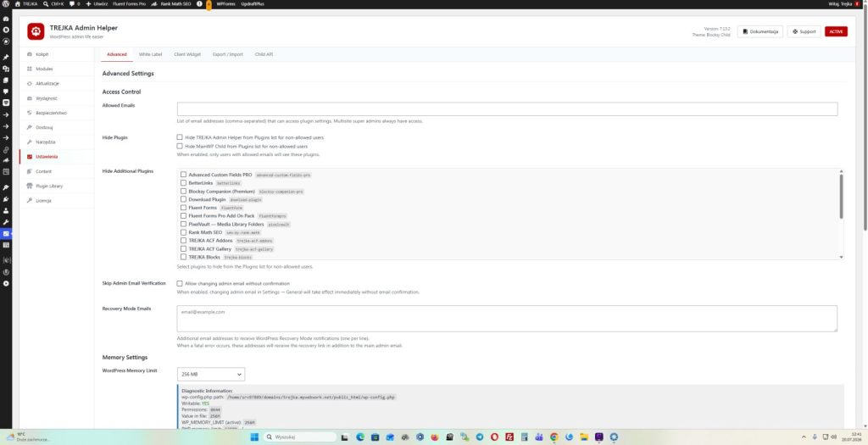Image resolution: width=868 pixels, height=445 pixels.
Task: Open Modules in plugin side menu
Action: coord(57,69)
